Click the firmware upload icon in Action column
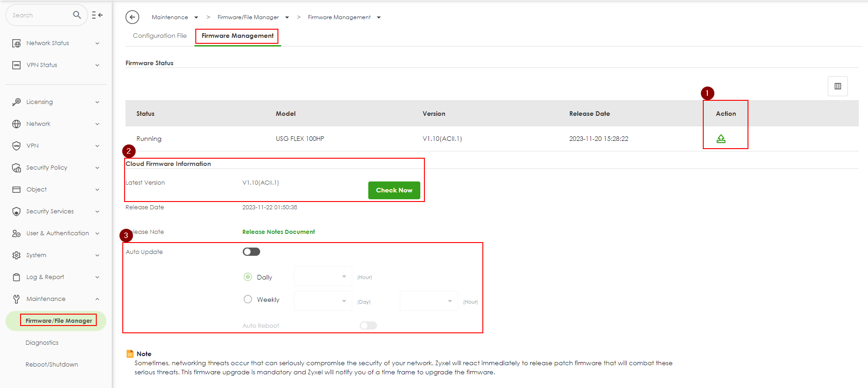This screenshot has width=868, height=388. point(721,139)
